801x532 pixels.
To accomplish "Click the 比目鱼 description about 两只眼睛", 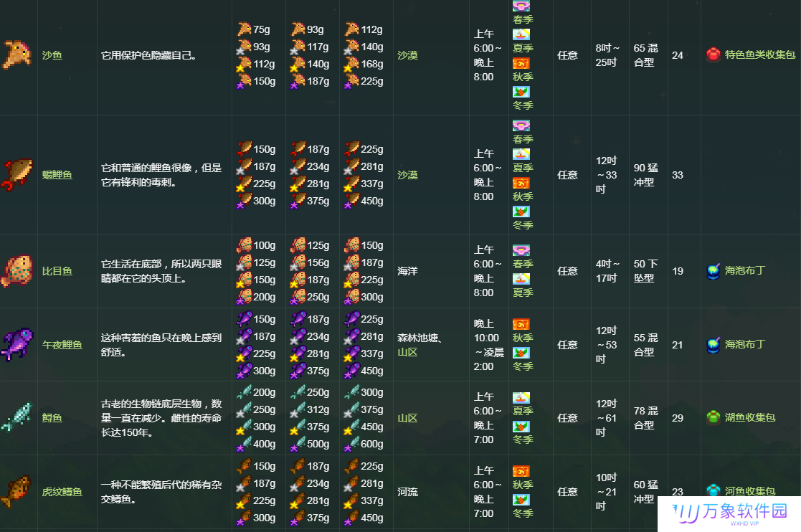I will point(161,271).
